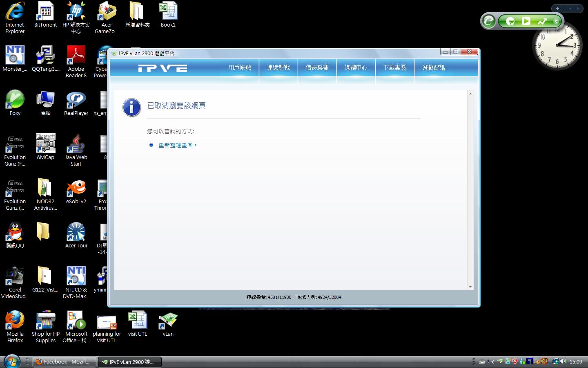Select the Corel VideoStudio desktop icon
Viewport: 588px width, 368px height.
point(15,283)
